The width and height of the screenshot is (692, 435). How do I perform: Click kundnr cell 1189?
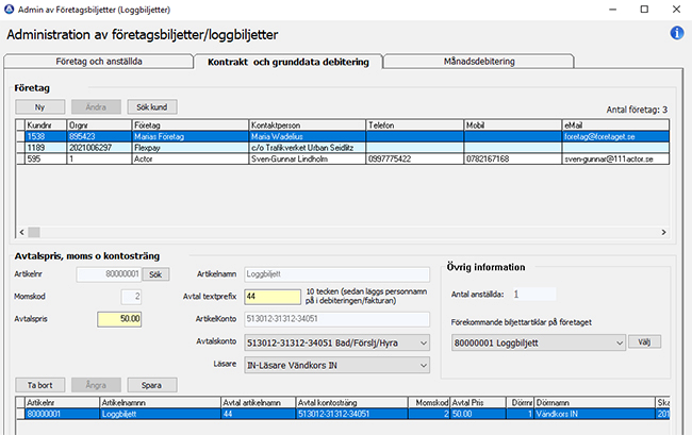tap(46, 148)
